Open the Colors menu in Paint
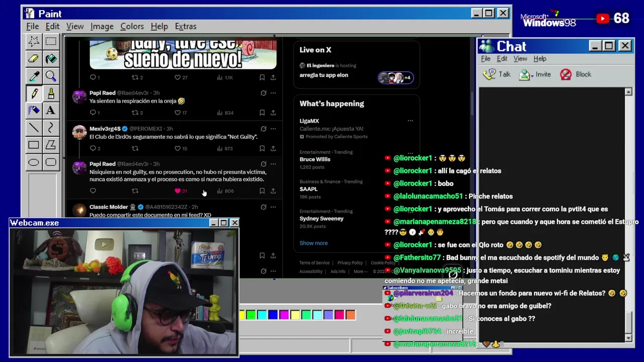 (x=132, y=26)
